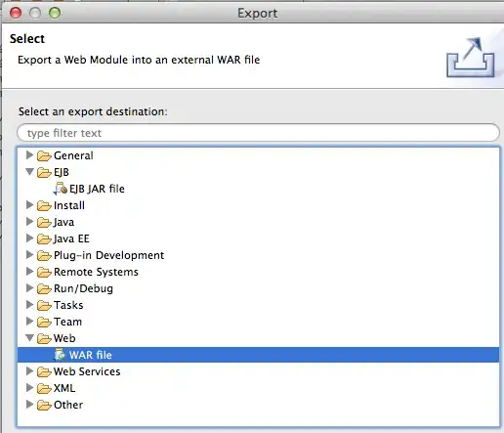
Task: Click the green zoom window button
Action: pyautogui.click(x=55, y=13)
